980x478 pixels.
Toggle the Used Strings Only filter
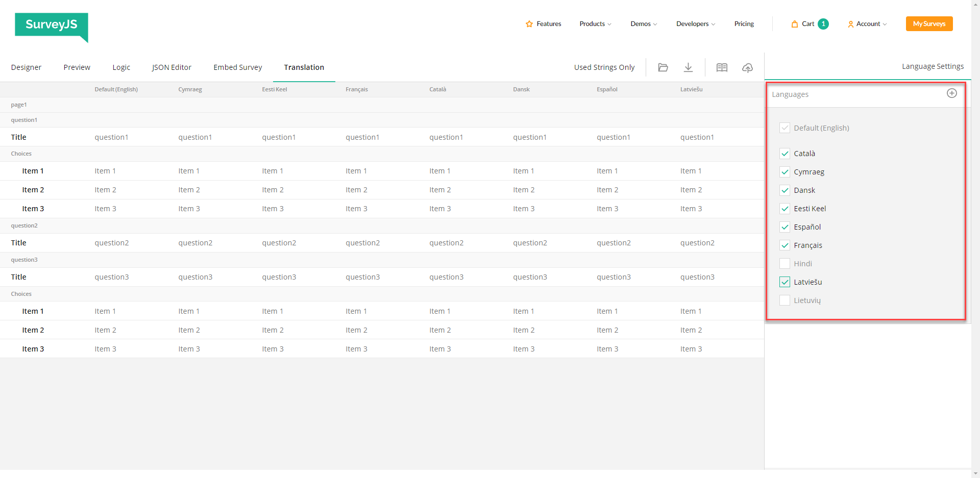(x=604, y=67)
